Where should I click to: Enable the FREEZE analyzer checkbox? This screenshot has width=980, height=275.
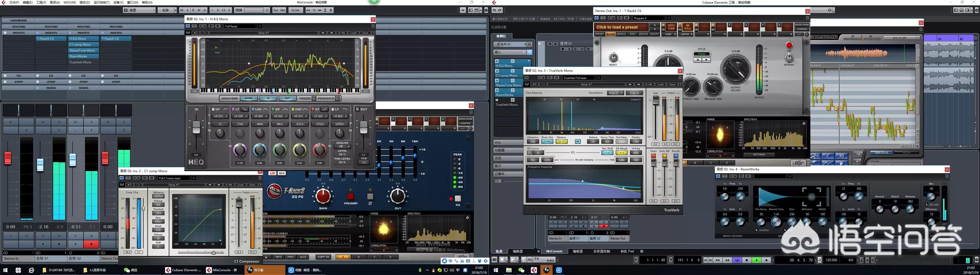[314, 98]
